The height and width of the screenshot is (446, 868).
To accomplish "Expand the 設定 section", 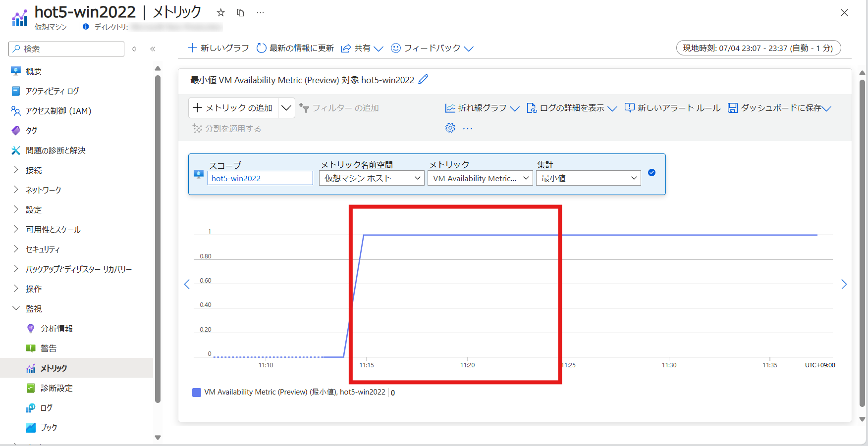I will [16, 209].
